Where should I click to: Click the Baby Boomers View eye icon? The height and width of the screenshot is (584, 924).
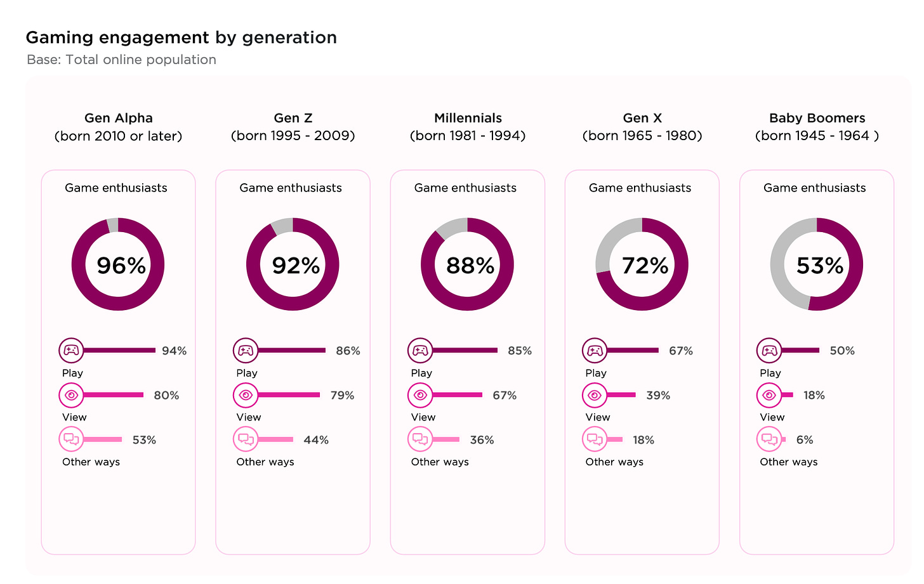(769, 395)
